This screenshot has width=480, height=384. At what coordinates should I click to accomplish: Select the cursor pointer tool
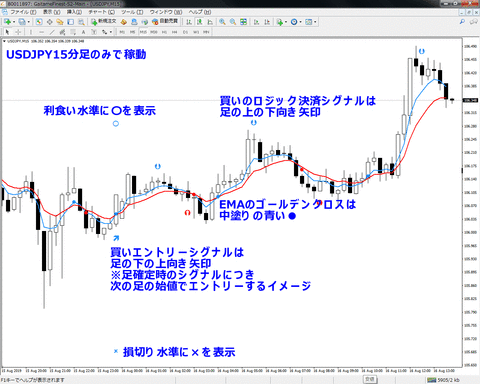click(x=7, y=32)
